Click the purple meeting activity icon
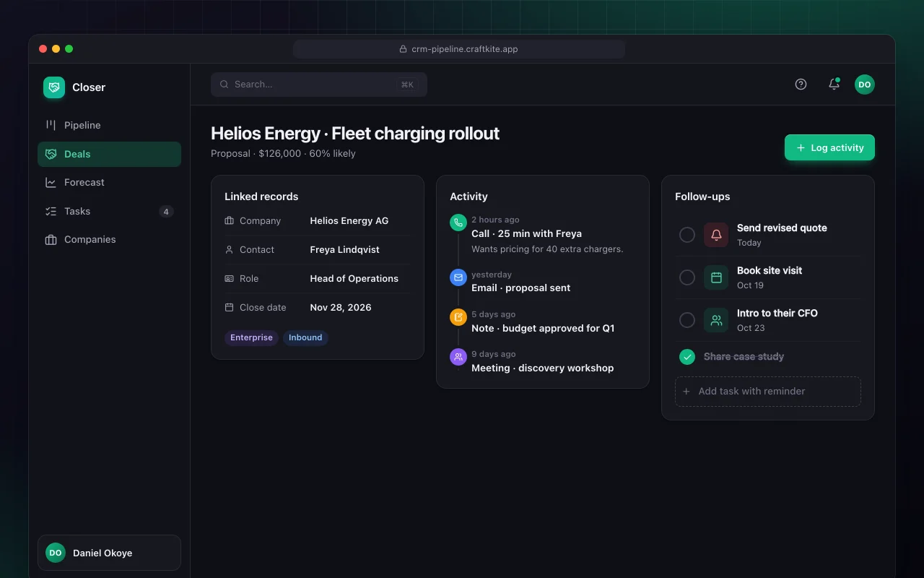The image size is (924, 578). pos(458,357)
